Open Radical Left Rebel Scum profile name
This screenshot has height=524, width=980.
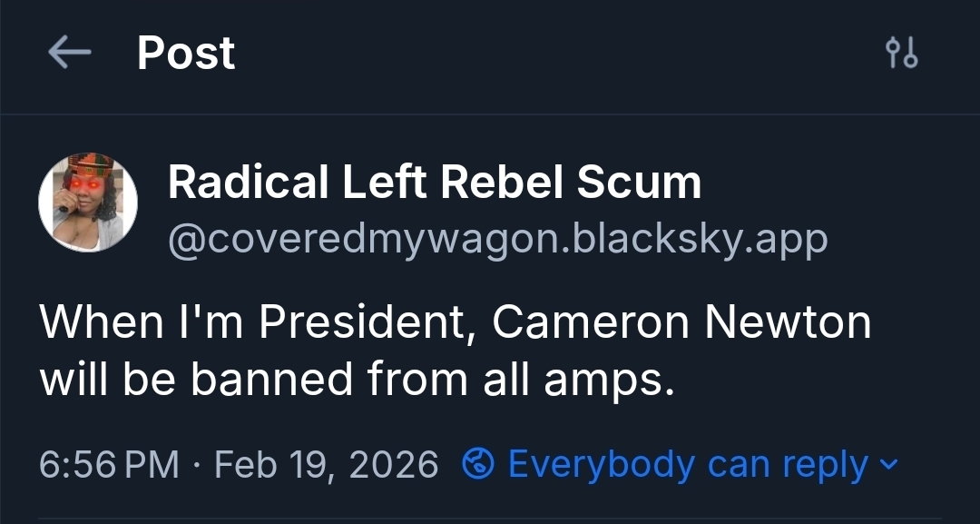(x=434, y=183)
